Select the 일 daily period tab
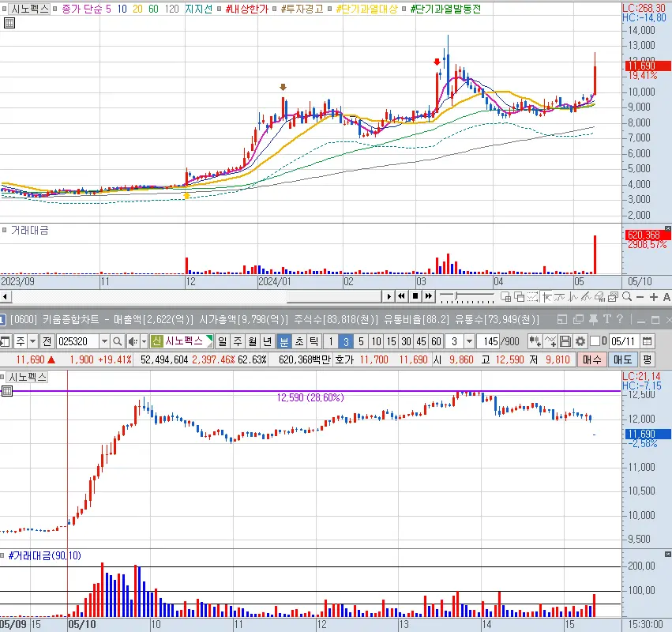Screen dimensions: 672x632 (x=223, y=342)
